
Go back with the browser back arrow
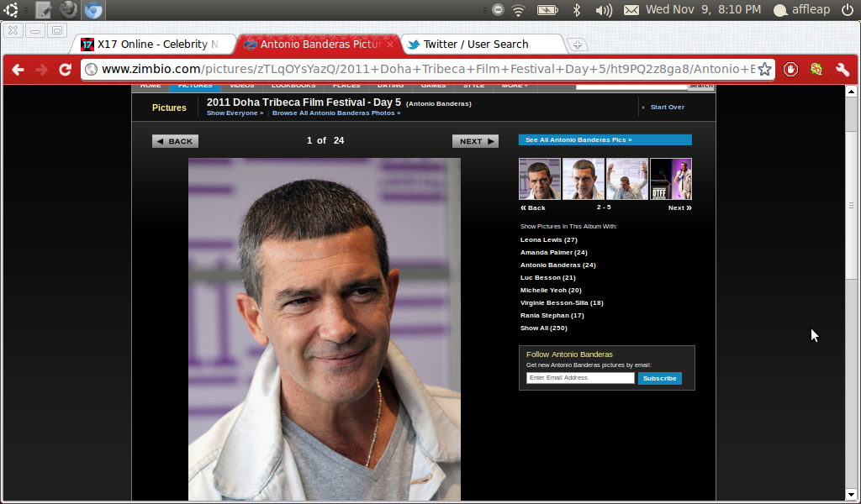point(18,70)
